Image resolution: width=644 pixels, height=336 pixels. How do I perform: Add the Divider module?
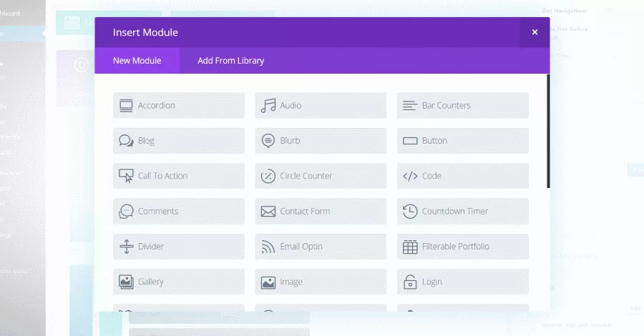coord(179,247)
